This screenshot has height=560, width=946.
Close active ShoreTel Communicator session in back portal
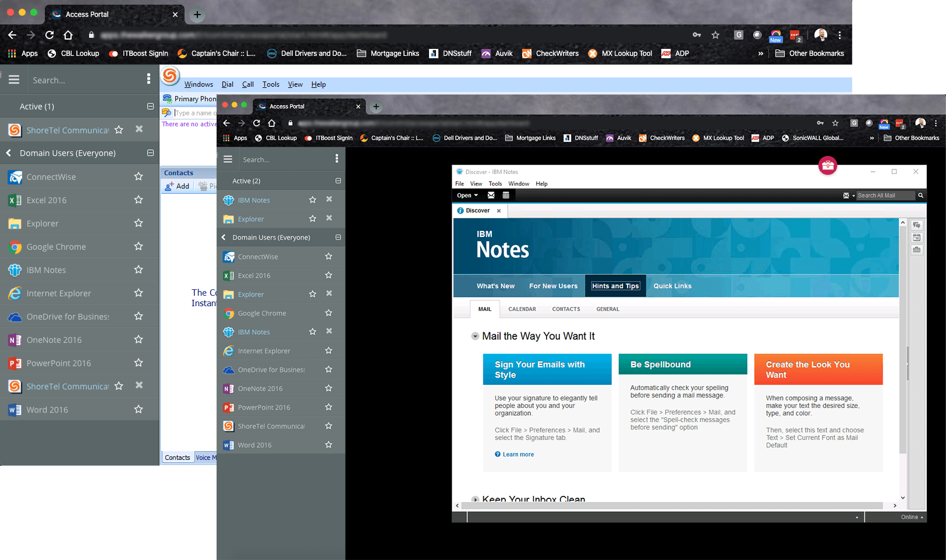click(x=139, y=129)
